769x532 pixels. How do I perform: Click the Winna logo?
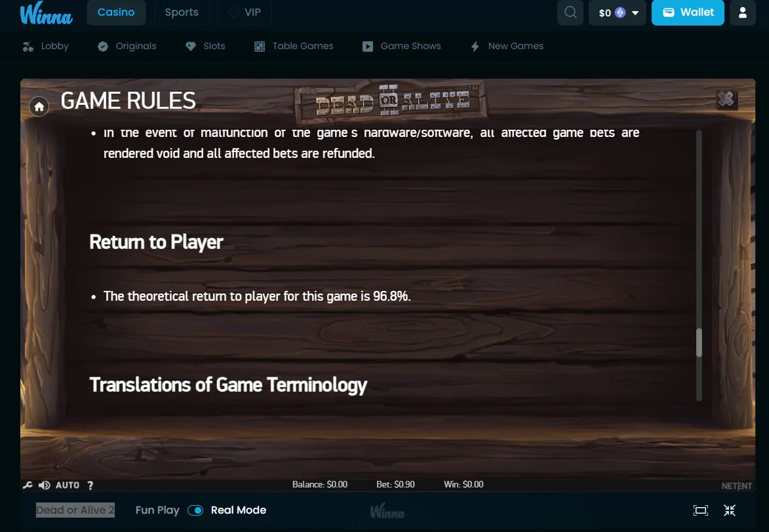(x=46, y=12)
